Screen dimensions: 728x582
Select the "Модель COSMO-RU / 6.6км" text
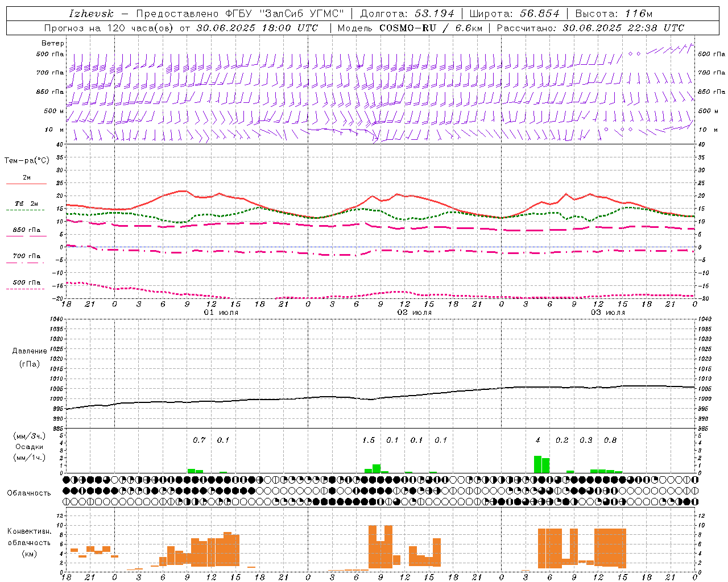point(410,28)
